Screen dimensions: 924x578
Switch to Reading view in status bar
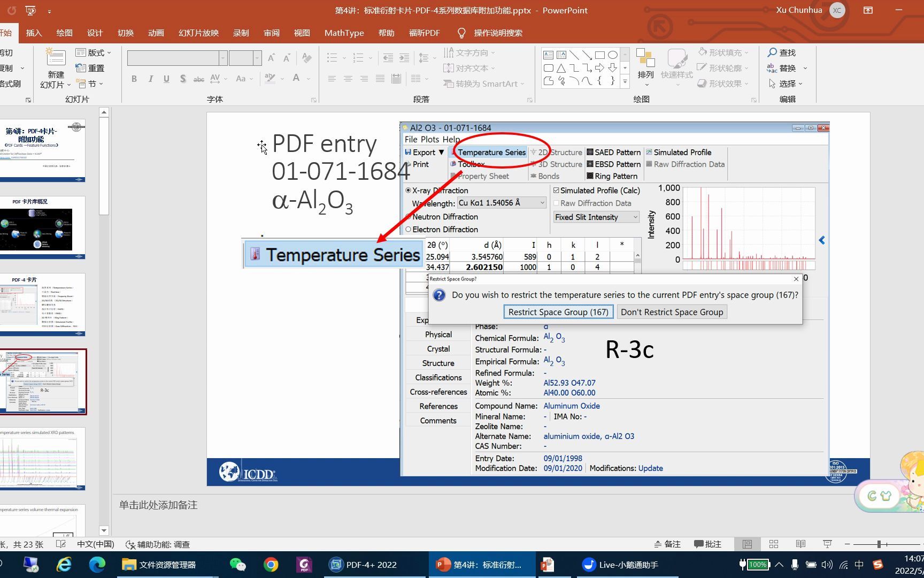(800, 544)
